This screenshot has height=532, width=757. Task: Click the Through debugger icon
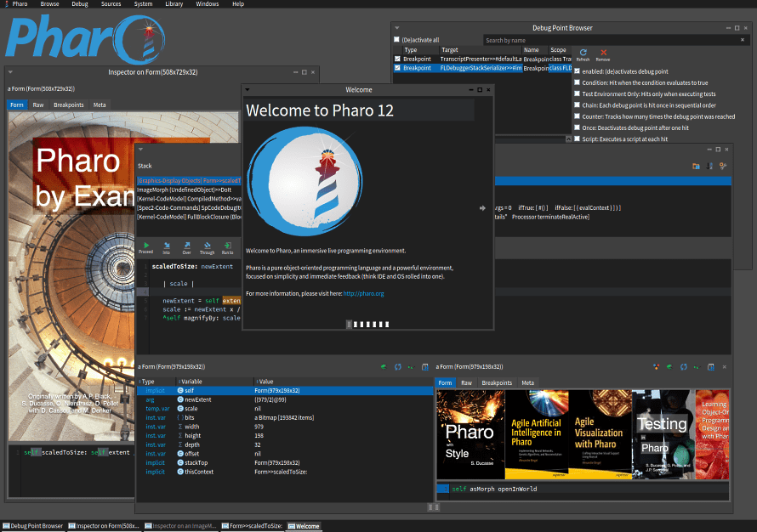pos(208,247)
